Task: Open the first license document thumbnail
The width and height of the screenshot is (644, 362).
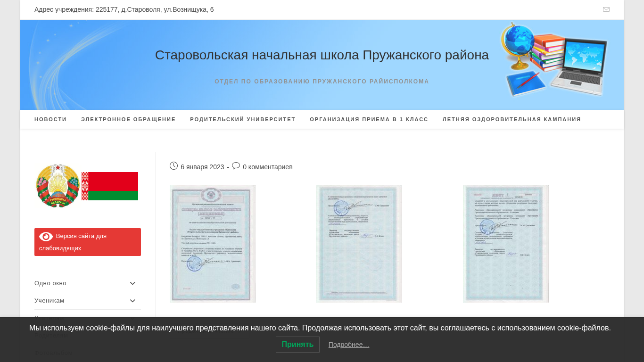Action: (213, 243)
